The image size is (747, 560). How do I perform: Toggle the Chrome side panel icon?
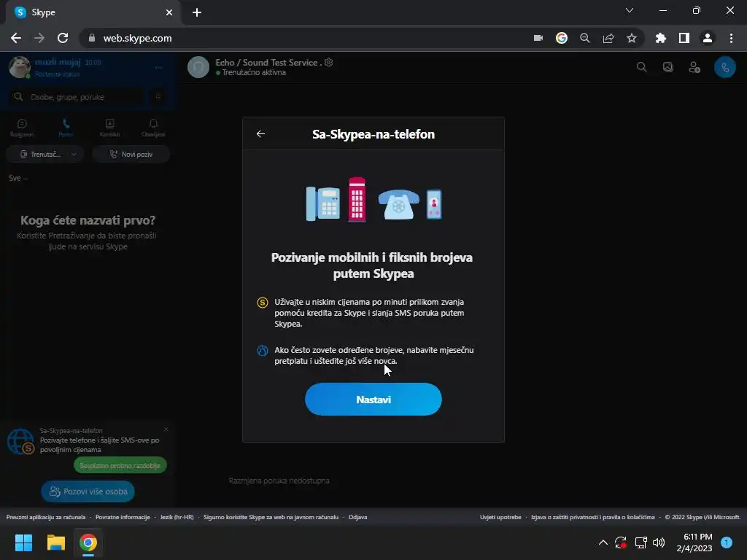pos(684,38)
